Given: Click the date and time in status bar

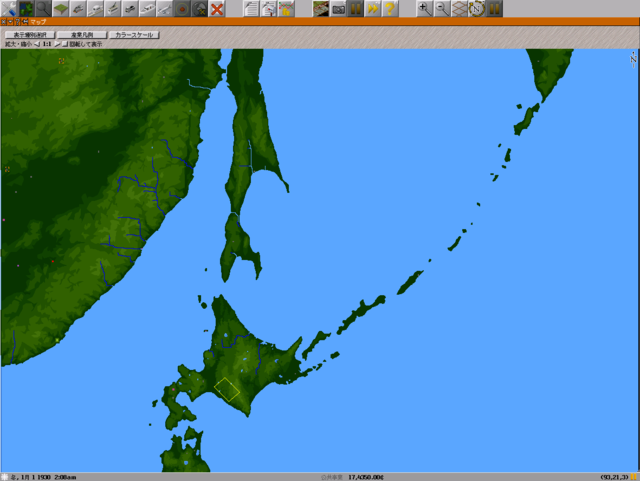Looking at the screenshot, I should (x=38, y=477).
